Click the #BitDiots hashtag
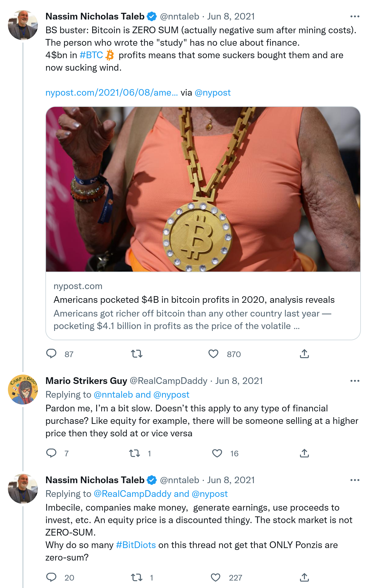 point(136,545)
